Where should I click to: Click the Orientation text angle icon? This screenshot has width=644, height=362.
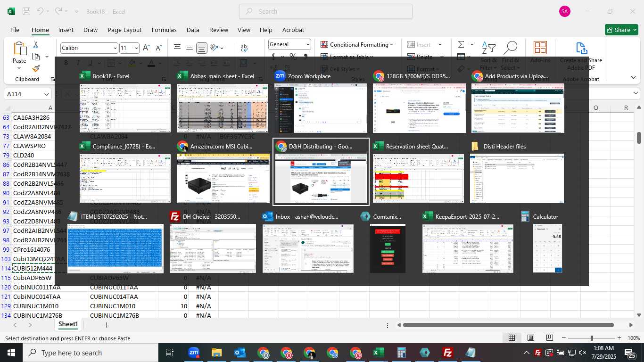(x=215, y=48)
